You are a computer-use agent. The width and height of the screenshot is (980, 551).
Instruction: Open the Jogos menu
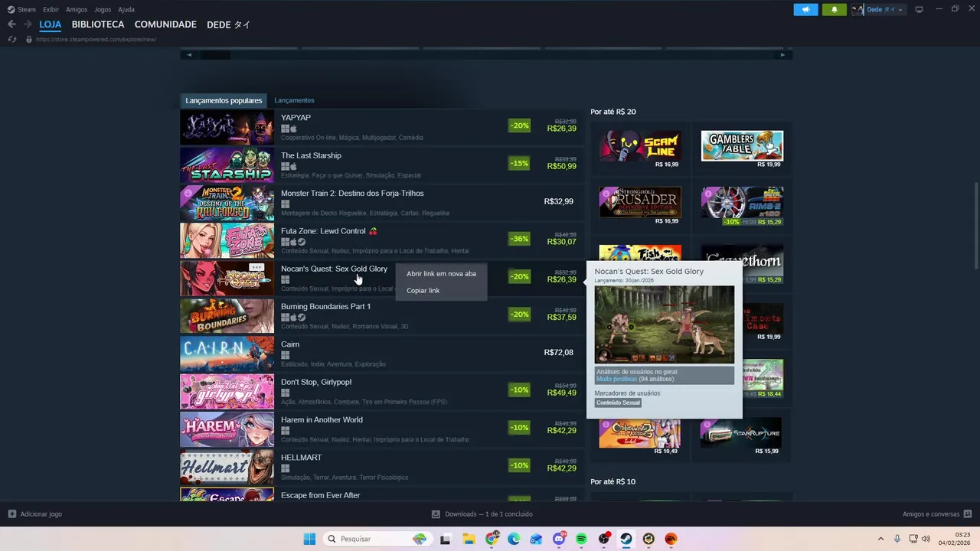[103, 9]
